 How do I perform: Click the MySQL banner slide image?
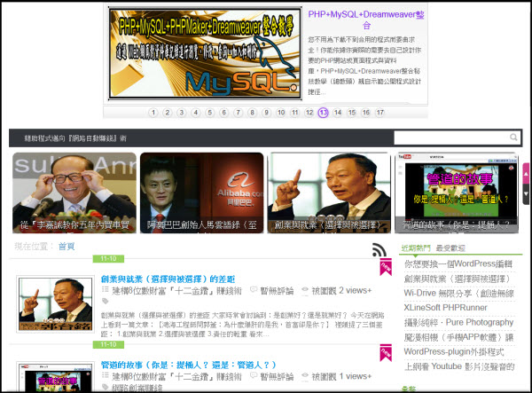(204, 53)
